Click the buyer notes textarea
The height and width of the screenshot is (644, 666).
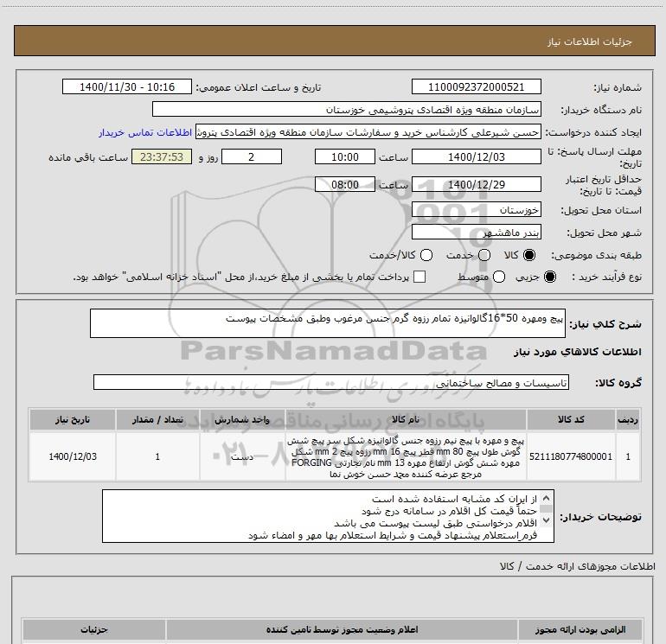pyautogui.click(x=328, y=516)
